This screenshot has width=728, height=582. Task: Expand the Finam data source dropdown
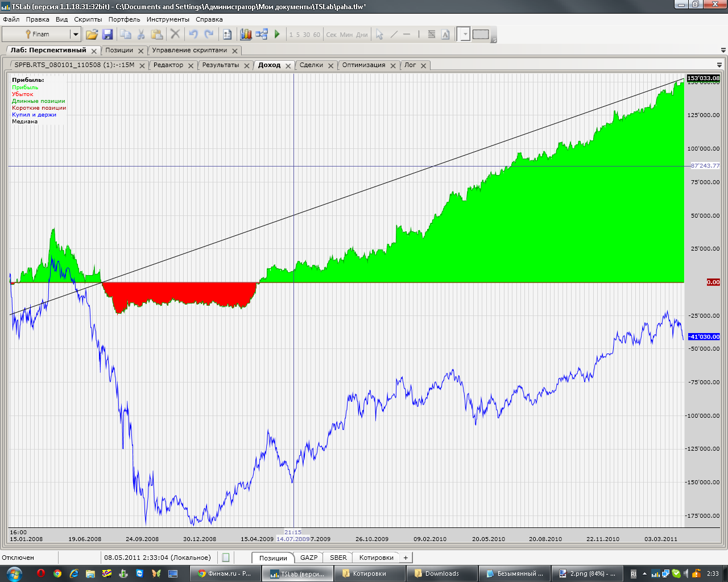[x=75, y=34]
